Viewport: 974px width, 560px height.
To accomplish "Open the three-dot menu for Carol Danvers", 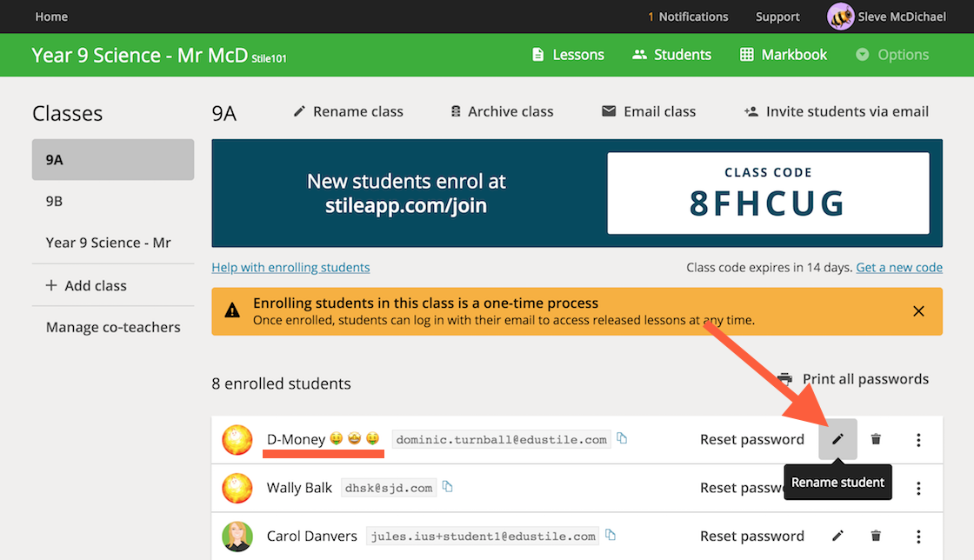I will point(918,537).
